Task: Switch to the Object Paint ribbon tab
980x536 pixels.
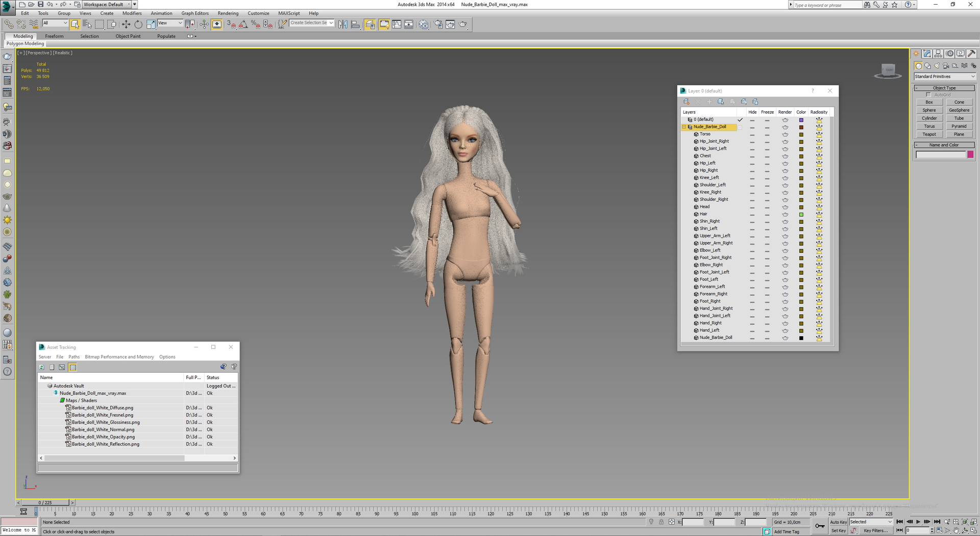Action: 128,36
